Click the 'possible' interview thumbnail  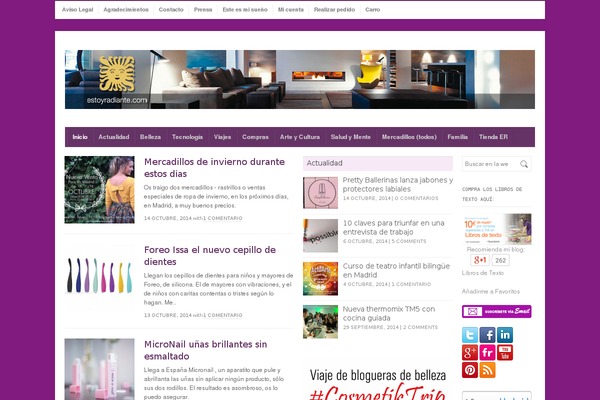[320, 235]
